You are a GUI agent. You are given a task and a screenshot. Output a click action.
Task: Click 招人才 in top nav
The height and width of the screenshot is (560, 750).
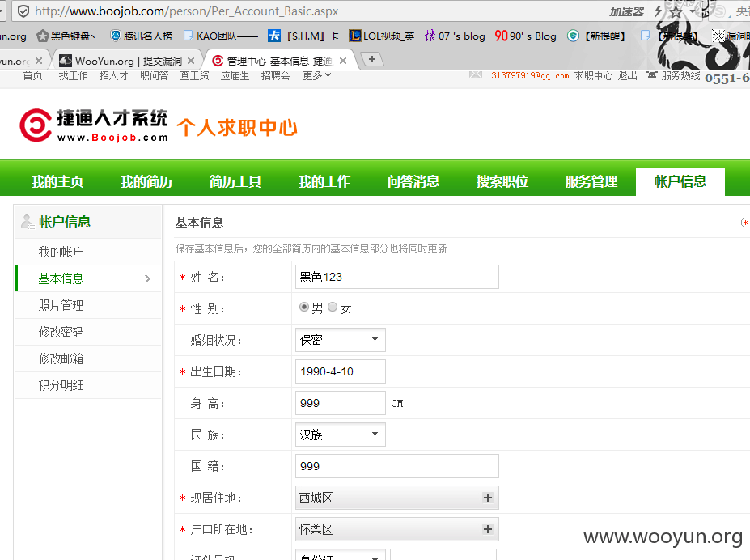click(x=114, y=75)
